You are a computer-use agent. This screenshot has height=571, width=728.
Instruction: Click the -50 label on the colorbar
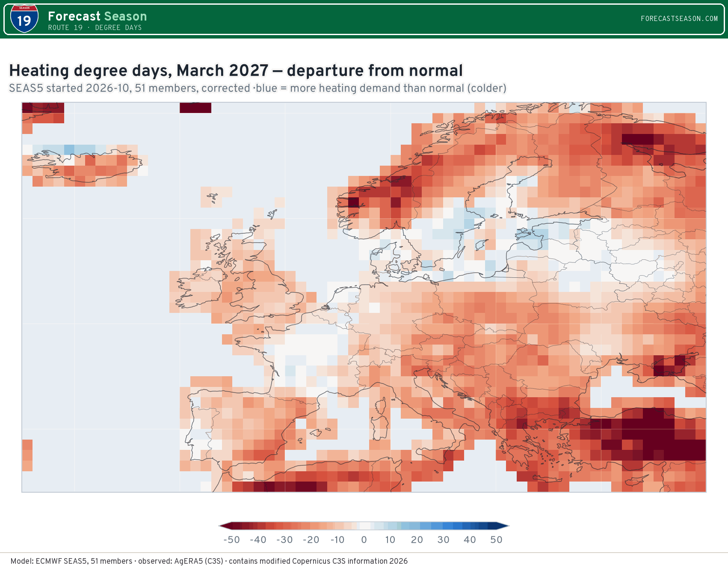[x=231, y=540]
